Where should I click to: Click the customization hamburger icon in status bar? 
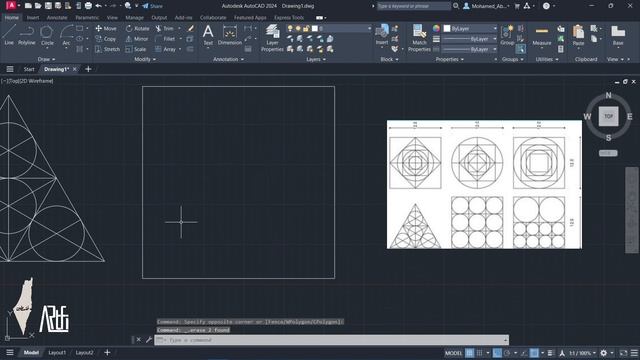point(634,353)
